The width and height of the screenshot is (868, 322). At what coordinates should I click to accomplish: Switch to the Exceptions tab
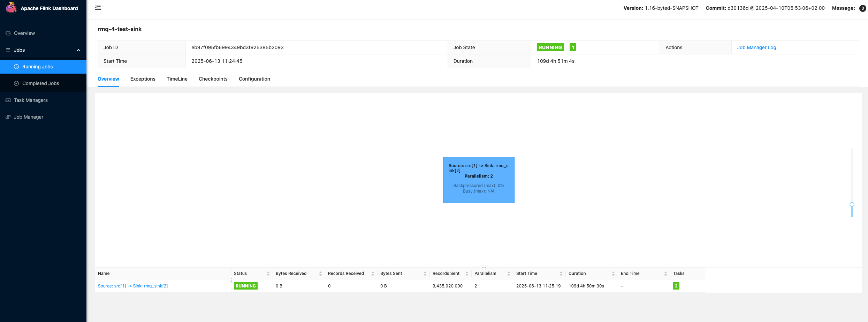(143, 79)
